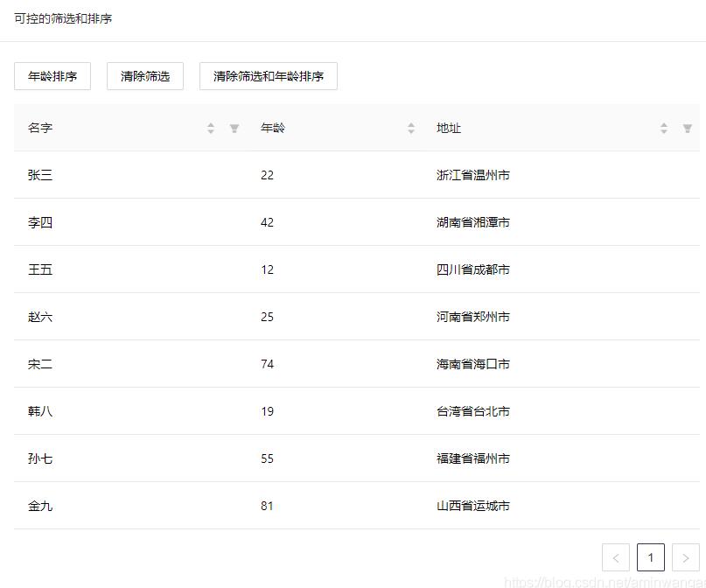
Task: Toggle sorting by clicking the 年龄 header
Action: (272, 128)
